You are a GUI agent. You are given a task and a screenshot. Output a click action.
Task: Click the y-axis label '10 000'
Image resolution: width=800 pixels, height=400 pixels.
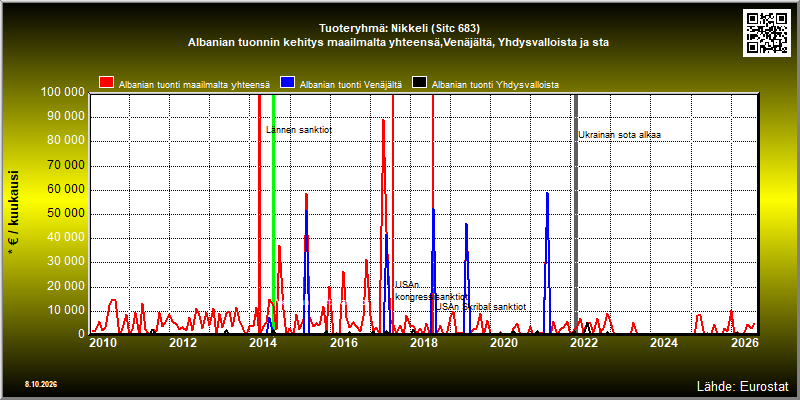point(65,311)
